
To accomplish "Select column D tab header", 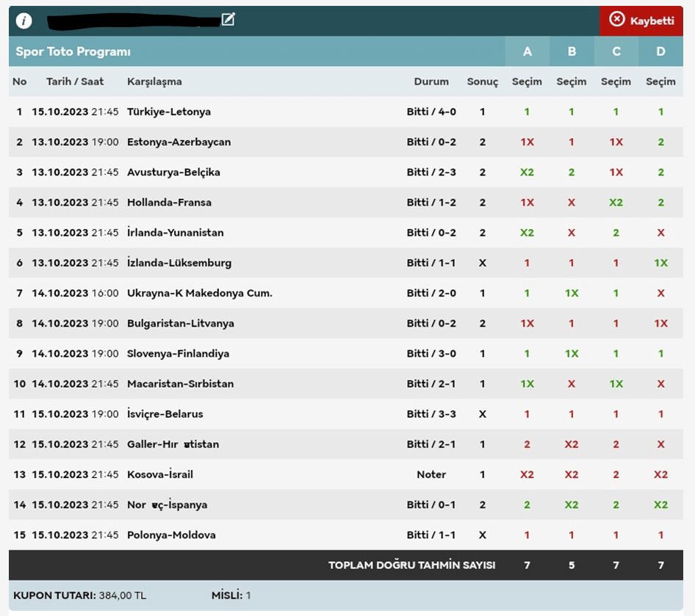I will [660, 51].
